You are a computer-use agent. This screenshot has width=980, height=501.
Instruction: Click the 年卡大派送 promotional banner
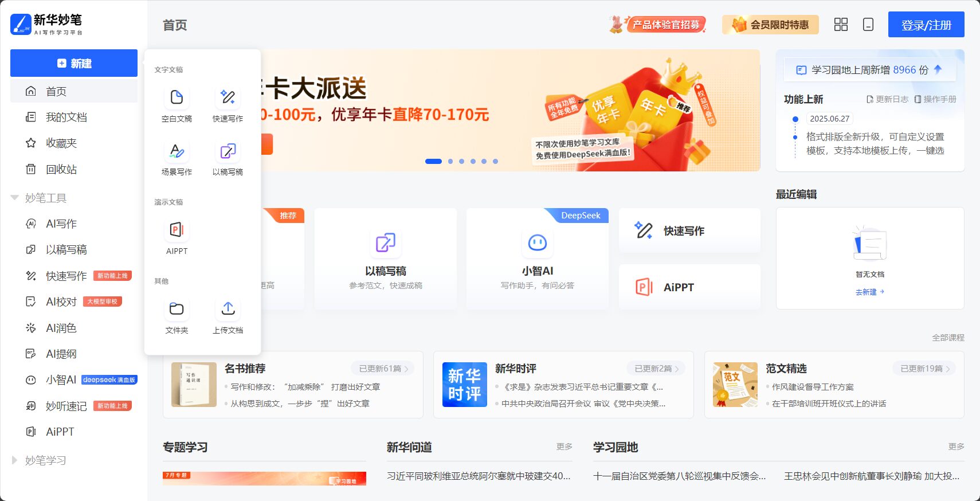pos(510,110)
